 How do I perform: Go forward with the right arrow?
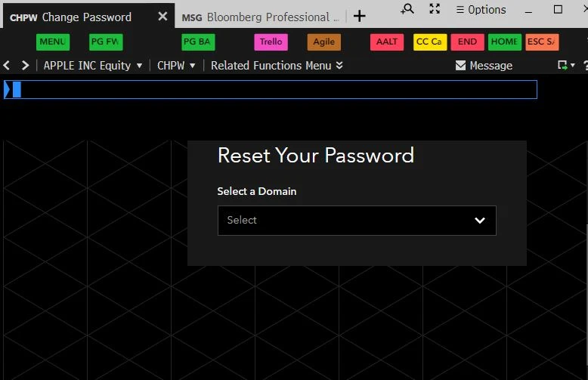[x=25, y=66]
